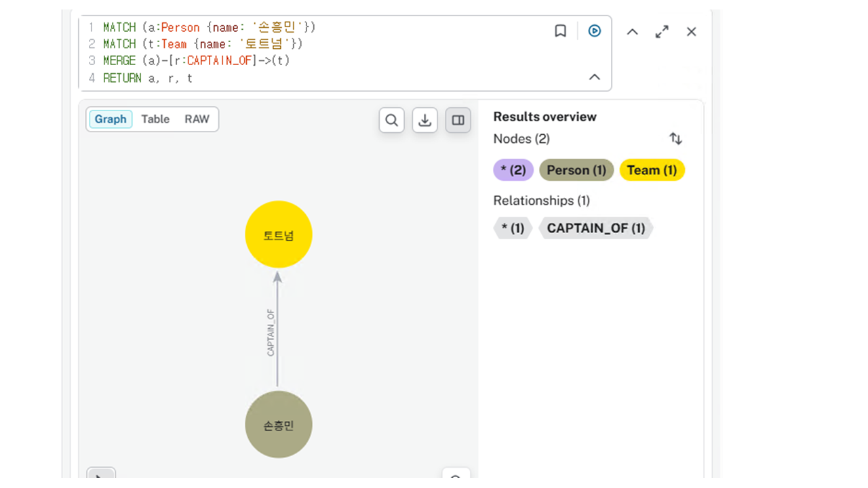The height and width of the screenshot is (488, 868).
Task: Bookmark this query as a favorite
Action: tap(560, 31)
